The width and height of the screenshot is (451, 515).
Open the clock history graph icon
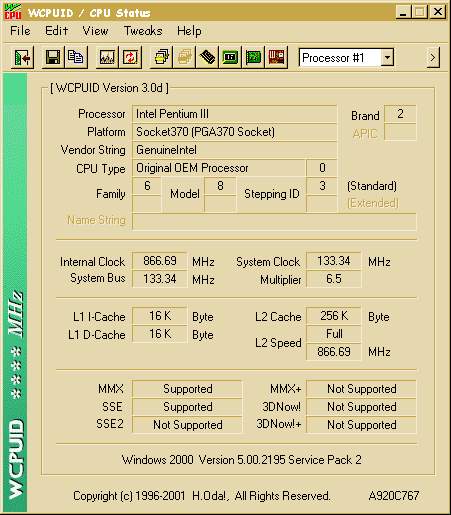[107, 57]
